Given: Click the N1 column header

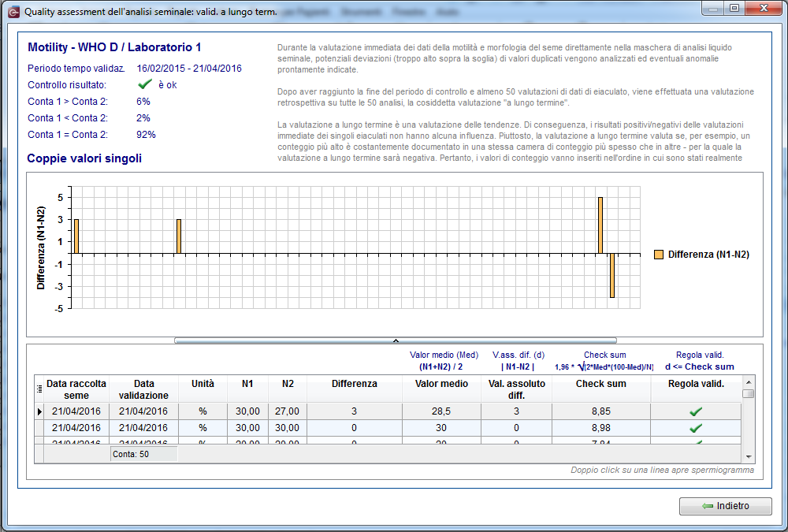Looking at the screenshot, I should [247, 389].
